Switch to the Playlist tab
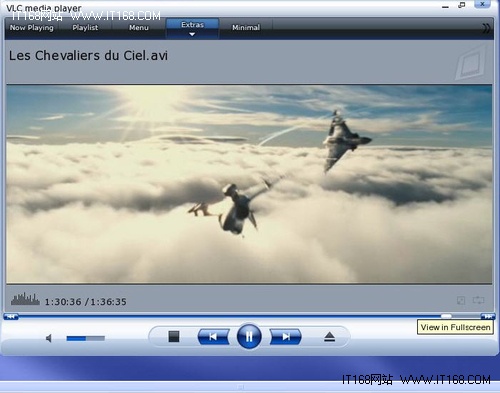The width and height of the screenshot is (500, 393). (85, 28)
